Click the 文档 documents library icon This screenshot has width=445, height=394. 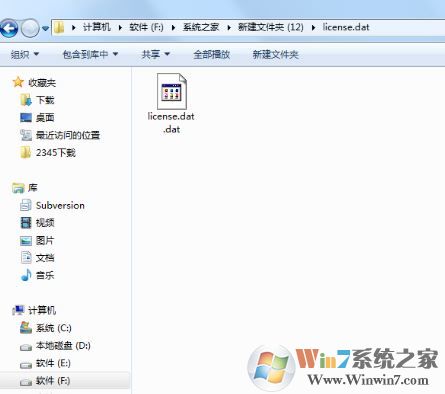26,258
